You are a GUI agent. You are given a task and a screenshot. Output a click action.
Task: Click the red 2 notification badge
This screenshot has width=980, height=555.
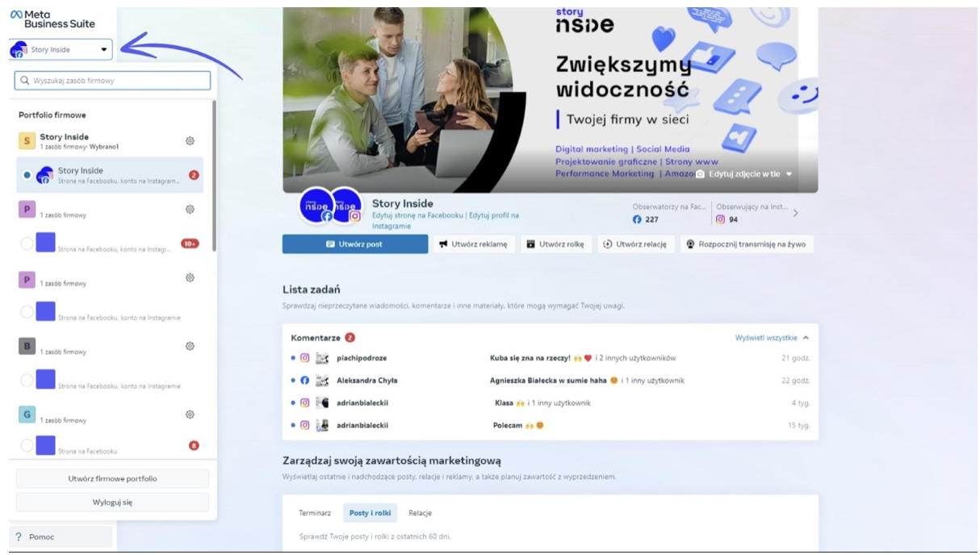click(194, 175)
